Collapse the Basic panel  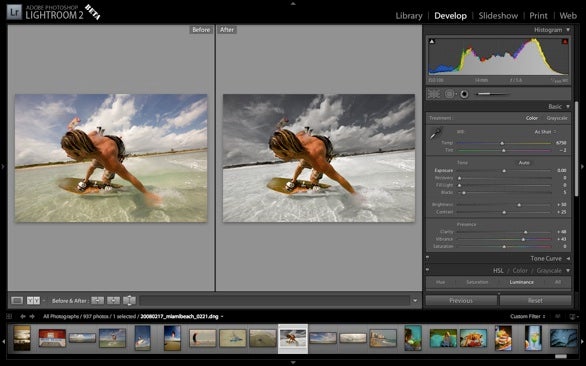pyautogui.click(x=568, y=107)
